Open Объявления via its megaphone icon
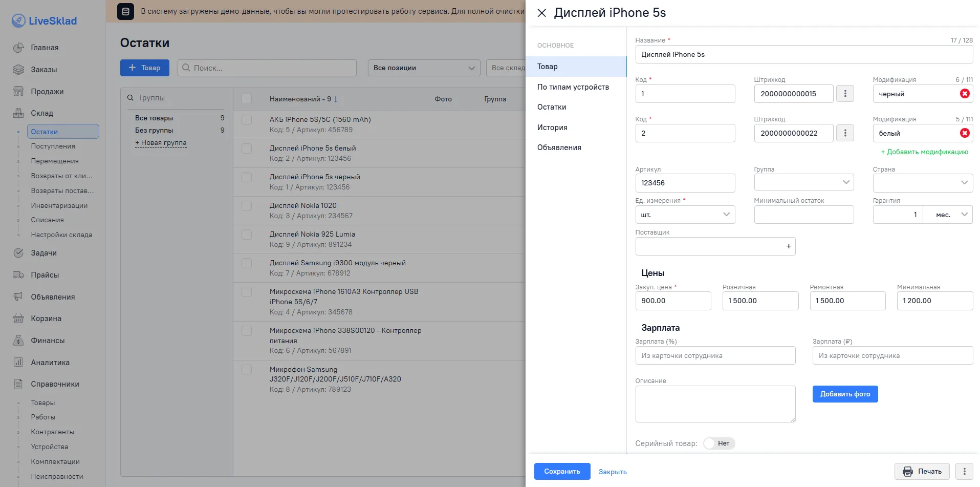980x487 pixels. (x=18, y=297)
